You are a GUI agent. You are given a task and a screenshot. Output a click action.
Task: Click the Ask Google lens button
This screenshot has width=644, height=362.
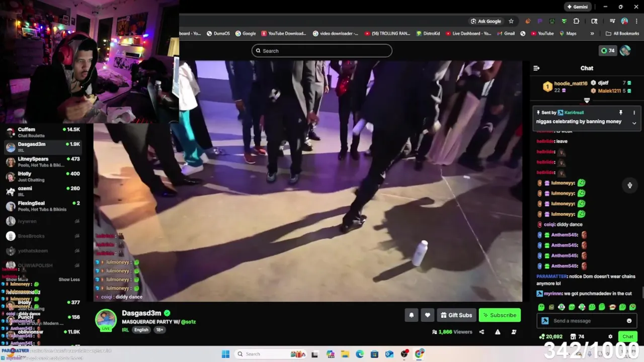(486, 21)
